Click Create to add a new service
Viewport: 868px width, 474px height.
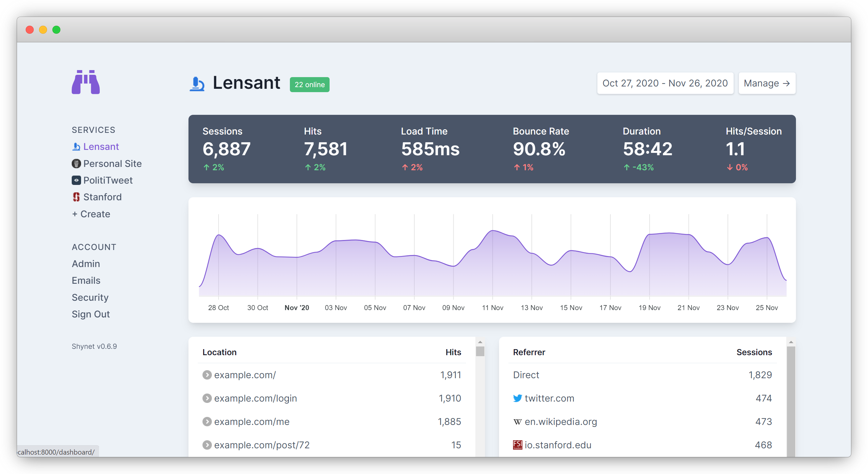[90, 214]
